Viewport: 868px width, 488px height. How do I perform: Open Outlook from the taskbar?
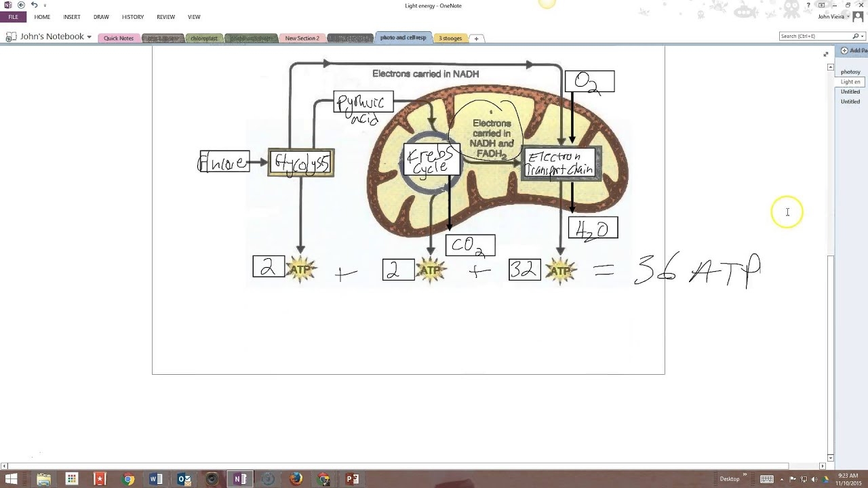184,479
